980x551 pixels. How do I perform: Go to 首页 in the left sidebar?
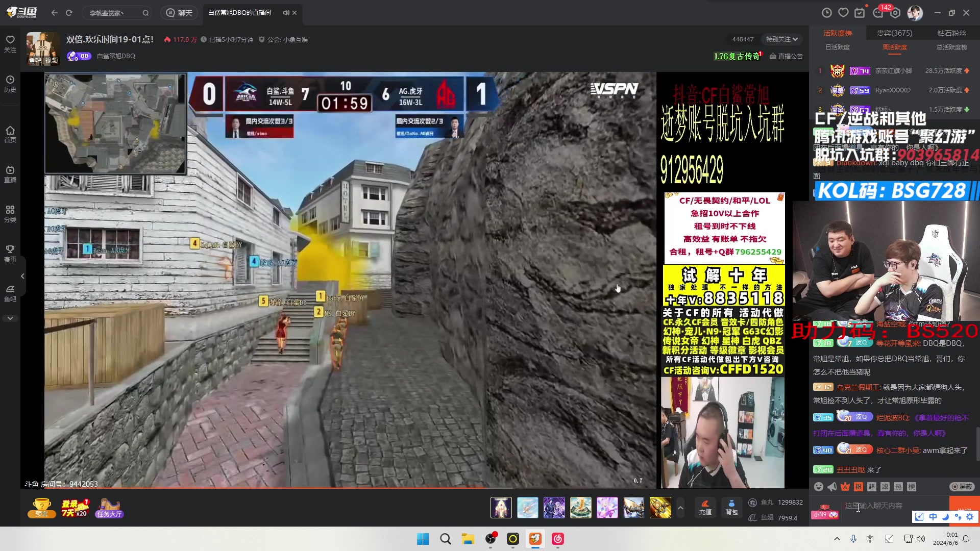(10, 134)
